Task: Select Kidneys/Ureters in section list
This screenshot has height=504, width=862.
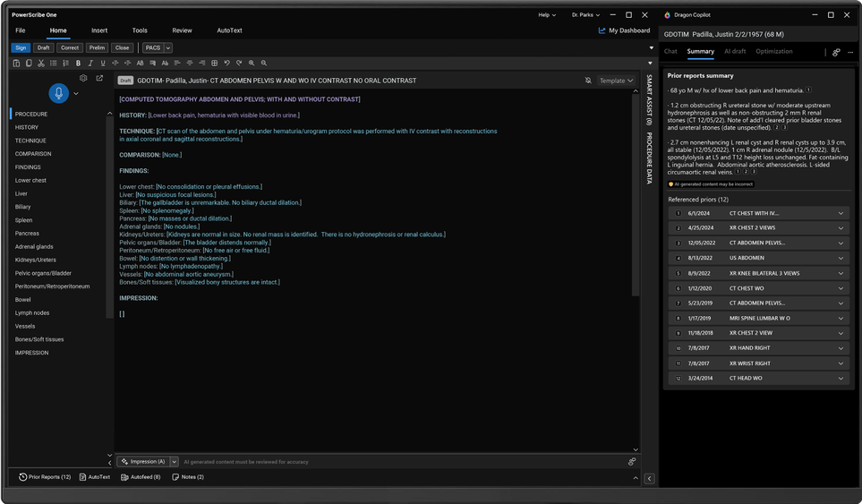Action: pos(37,260)
